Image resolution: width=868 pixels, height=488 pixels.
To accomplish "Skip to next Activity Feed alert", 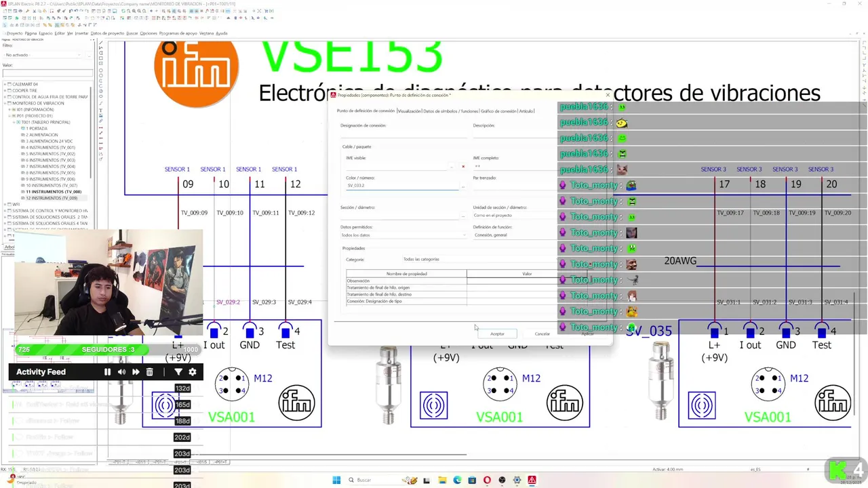I will pos(136,371).
